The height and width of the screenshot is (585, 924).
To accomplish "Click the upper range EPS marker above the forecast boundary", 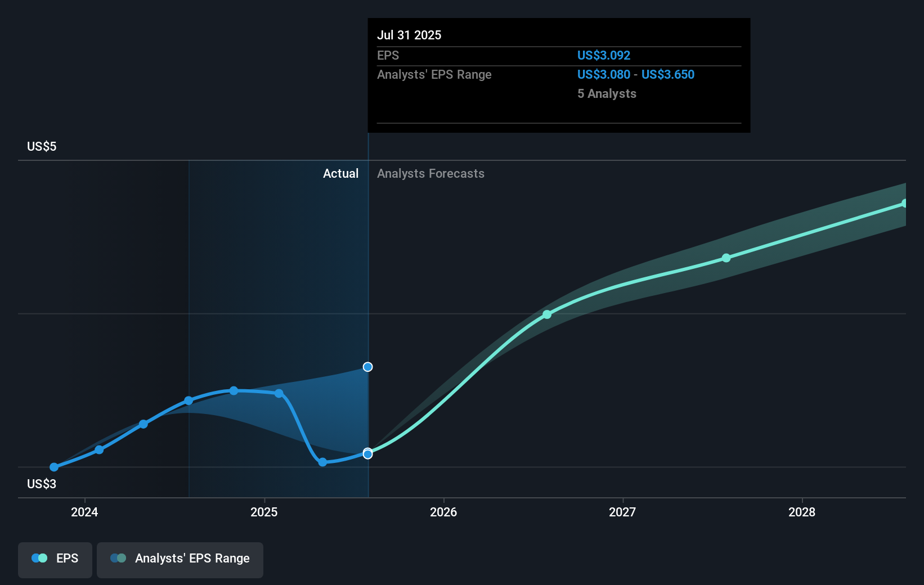I will pyautogui.click(x=367, y=367).
